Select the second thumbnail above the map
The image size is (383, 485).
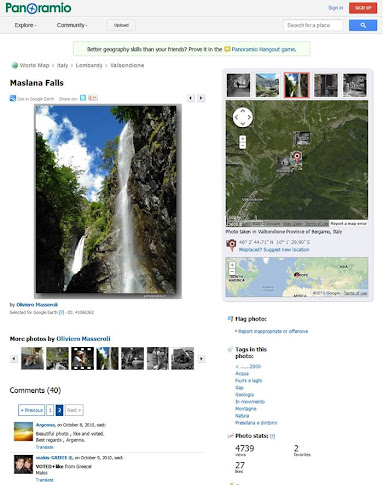pos(267,85)
